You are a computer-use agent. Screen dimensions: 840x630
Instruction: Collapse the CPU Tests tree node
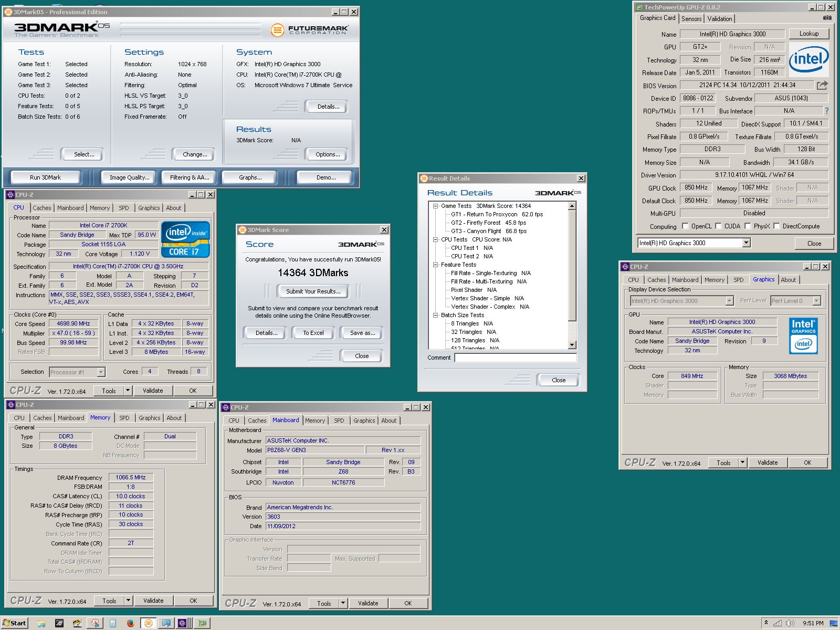435,239
